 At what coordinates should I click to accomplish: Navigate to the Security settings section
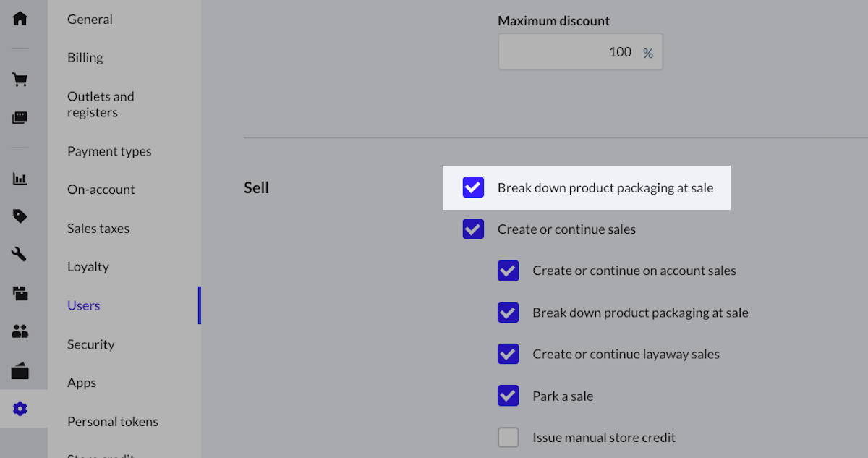click(x=91, y=344)
